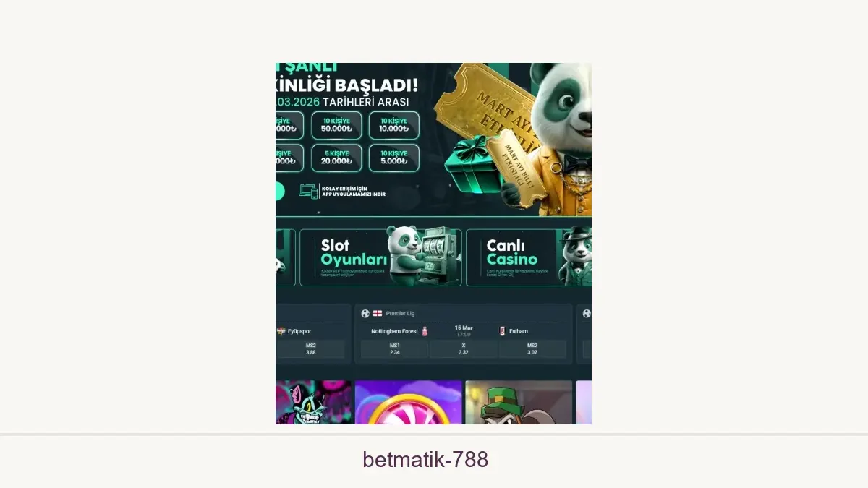
Task: Click the Fulham team crest
Action: click(x=502, y=331)
